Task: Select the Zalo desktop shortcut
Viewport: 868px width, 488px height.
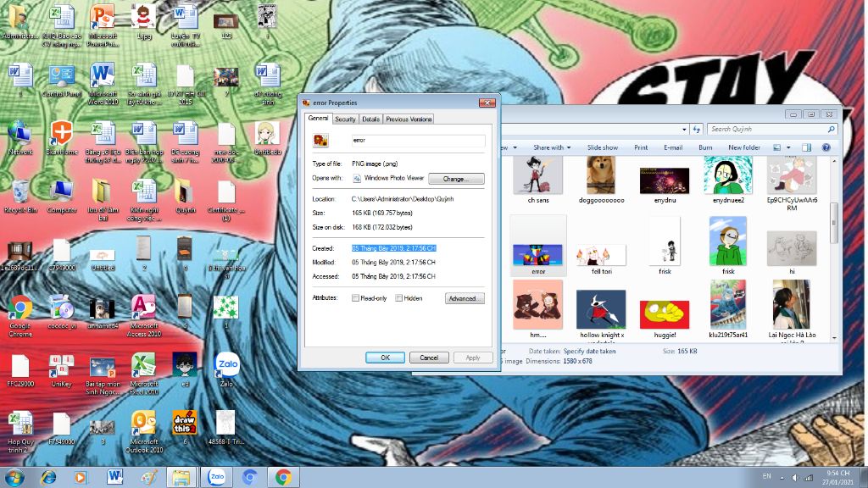Action: coord(225,369)
